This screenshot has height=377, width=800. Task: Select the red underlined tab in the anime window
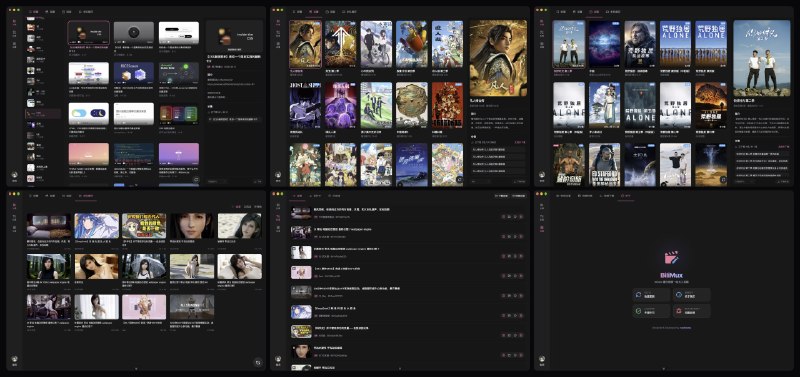313,11
